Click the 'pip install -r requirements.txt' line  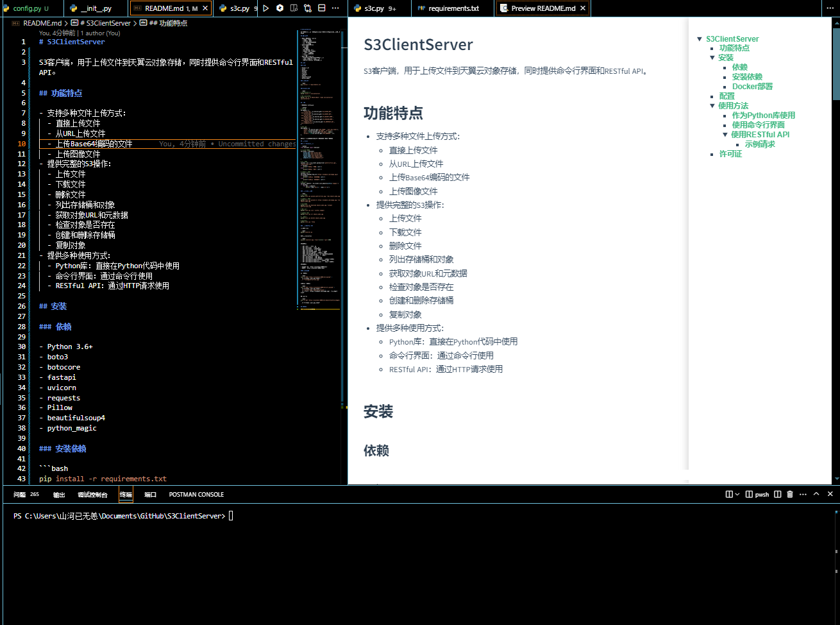[103, 479]
